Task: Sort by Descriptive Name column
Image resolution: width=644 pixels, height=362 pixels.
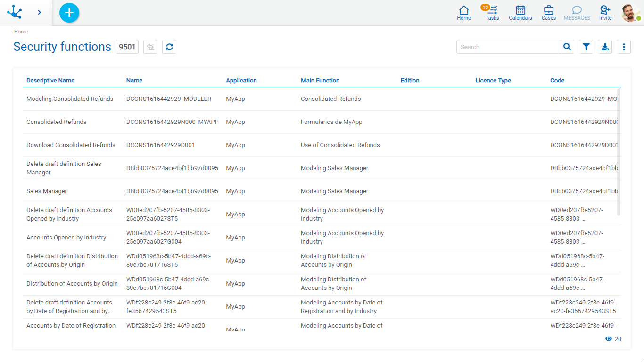Action: point(50,81)
